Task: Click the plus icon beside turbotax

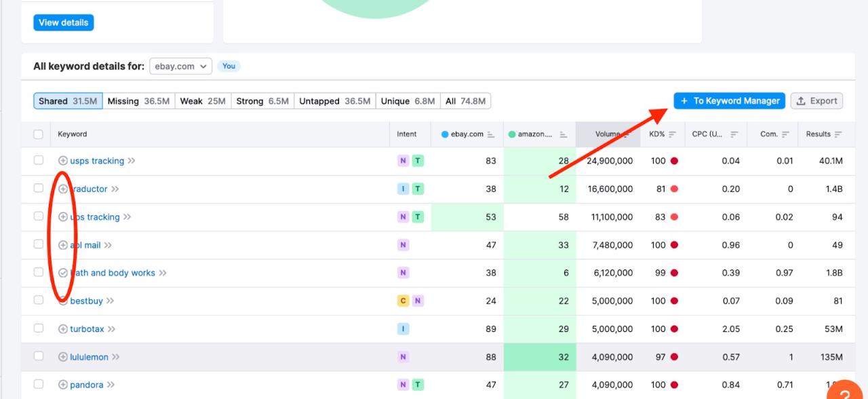Action: (63, 329)
